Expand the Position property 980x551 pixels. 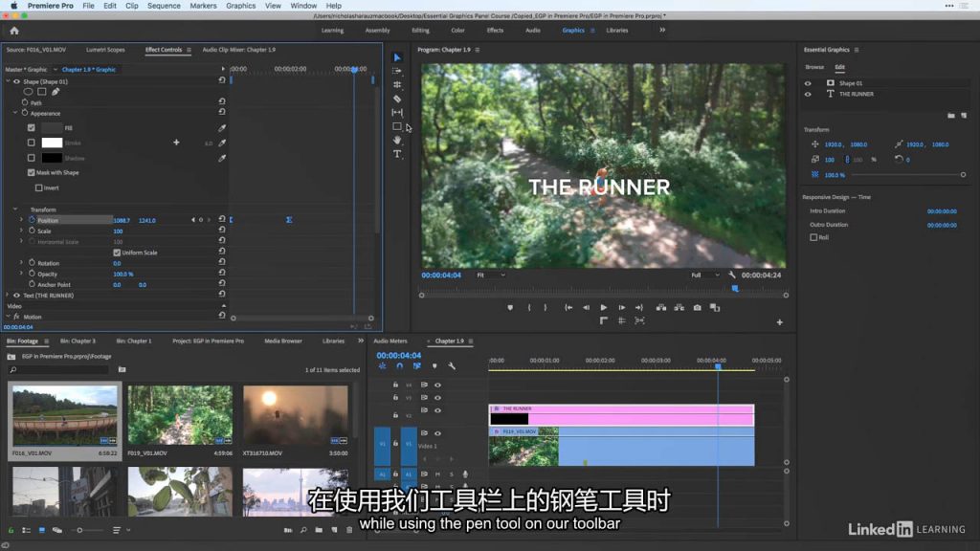click(22, 220)
